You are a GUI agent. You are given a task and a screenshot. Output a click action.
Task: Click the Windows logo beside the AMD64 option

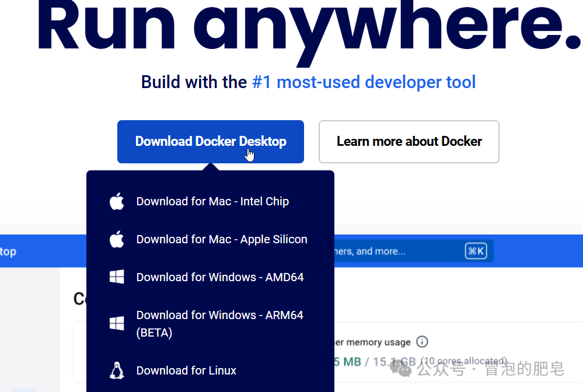coord(117,277)
